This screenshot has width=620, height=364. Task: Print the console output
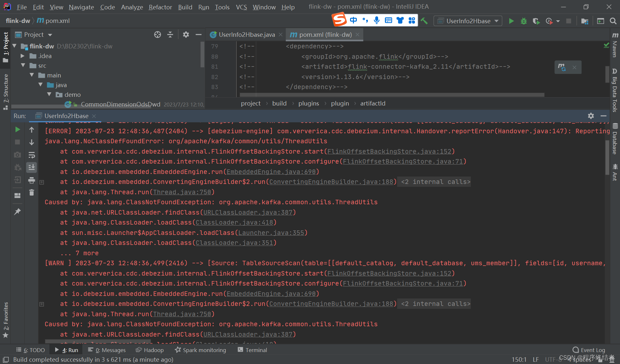click(32, 180)
